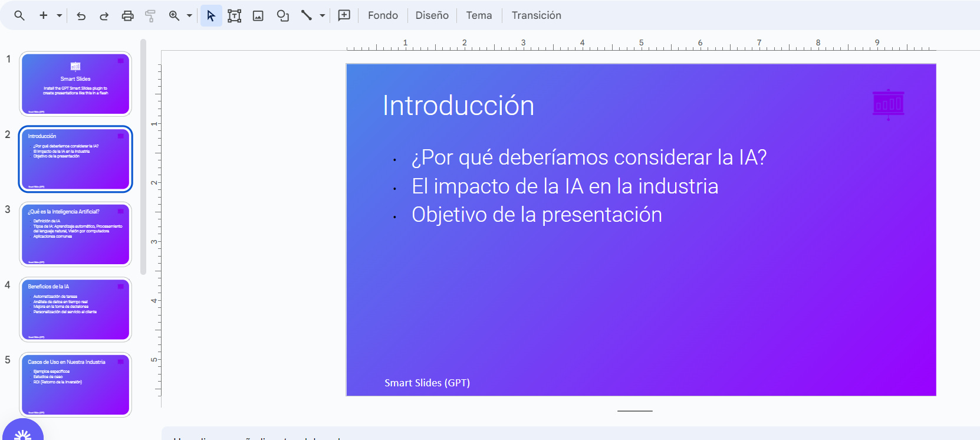Select the arrow cursor tool
Viewport: 980px width, 440px height.
coord(211,15)
